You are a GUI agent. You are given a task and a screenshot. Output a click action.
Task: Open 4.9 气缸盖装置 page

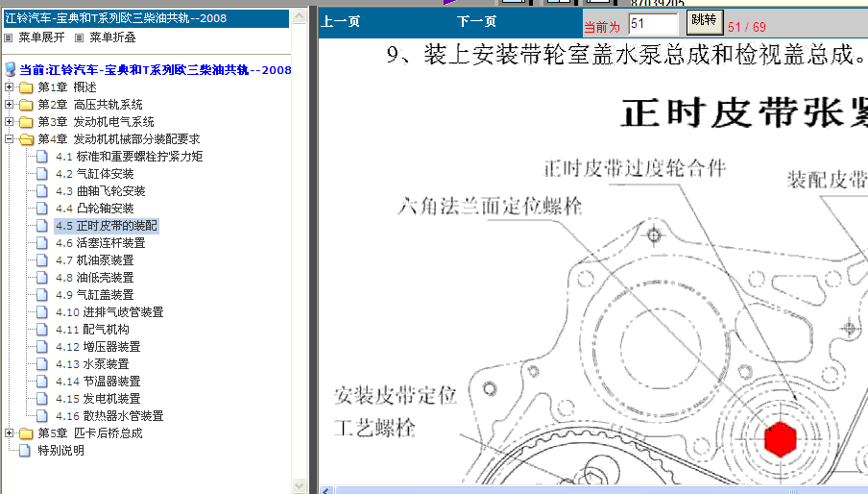coord(95,295)
